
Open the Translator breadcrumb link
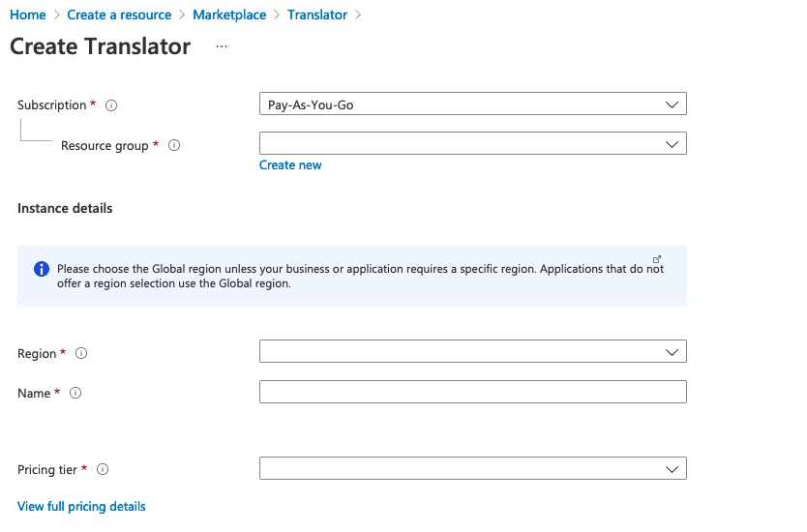pos(317,15)
